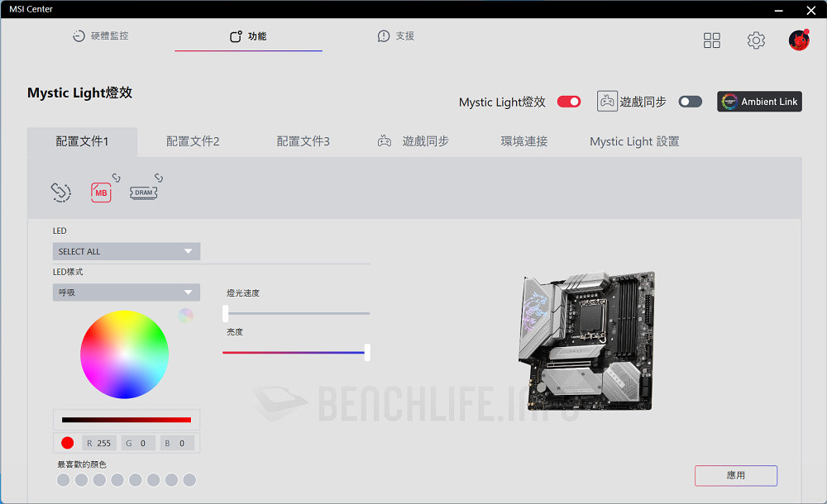The image size is (827, 504).
Task: Open the 支援 support tab
Action: [396, 36]
